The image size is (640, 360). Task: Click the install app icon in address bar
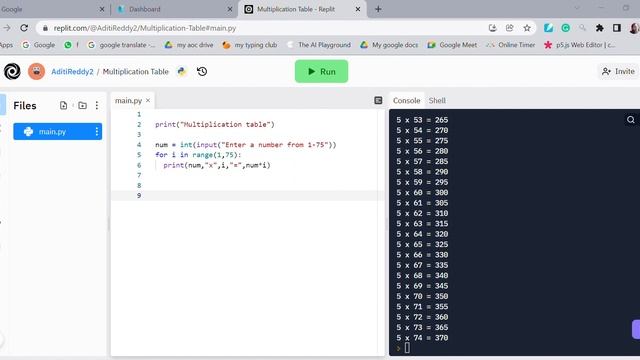(493, 28)
